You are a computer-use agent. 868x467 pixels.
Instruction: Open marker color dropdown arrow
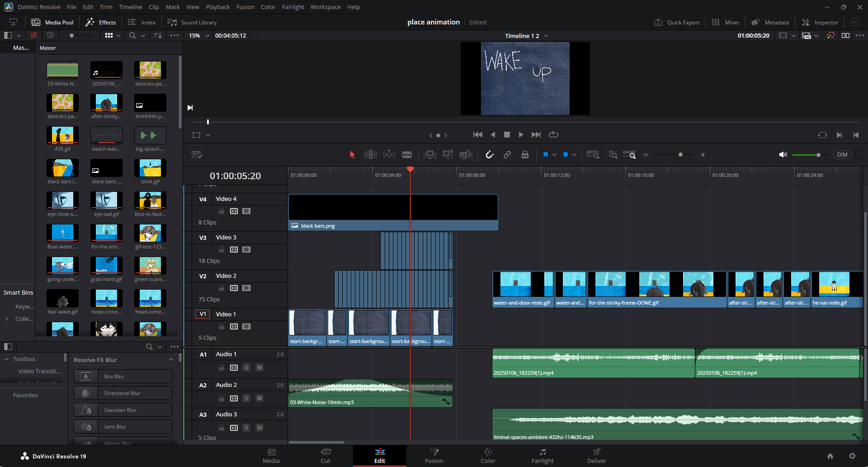pos(574,155)
